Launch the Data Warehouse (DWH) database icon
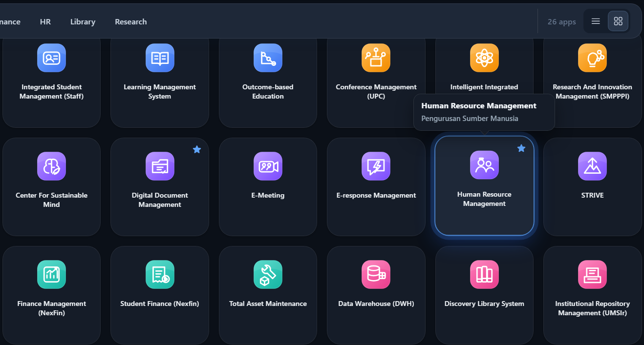Image resolution: width=644 pixels, height=345 pixels. point(376,274)
